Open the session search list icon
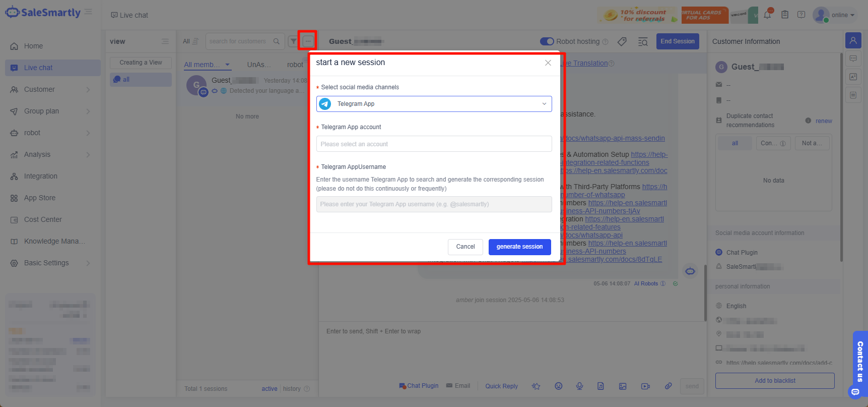The image size is (868, 407). (643, 41)
